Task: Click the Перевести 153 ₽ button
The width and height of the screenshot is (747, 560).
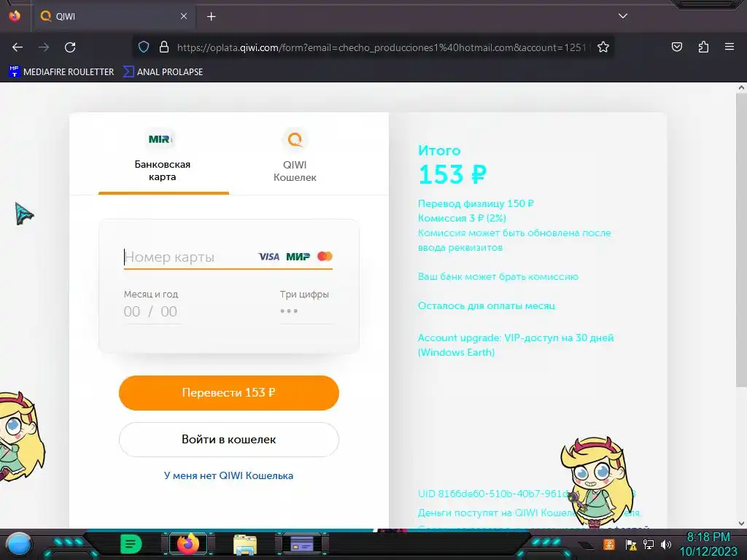Action: tap(228, 393)
